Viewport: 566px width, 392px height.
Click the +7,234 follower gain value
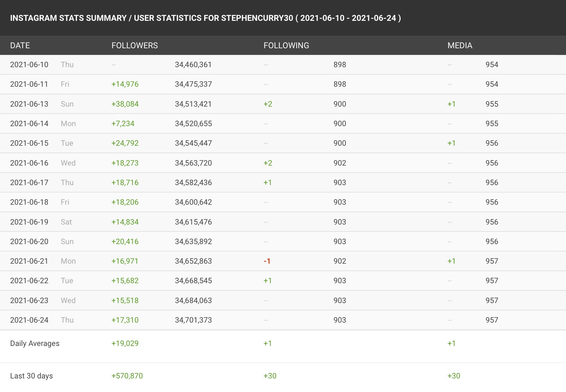(x=123, y=124)
